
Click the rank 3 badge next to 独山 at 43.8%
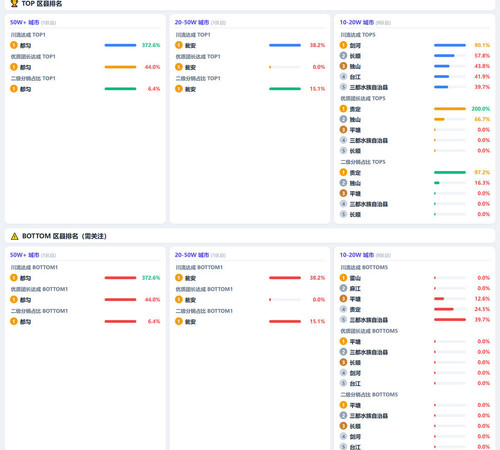[343, 66]
